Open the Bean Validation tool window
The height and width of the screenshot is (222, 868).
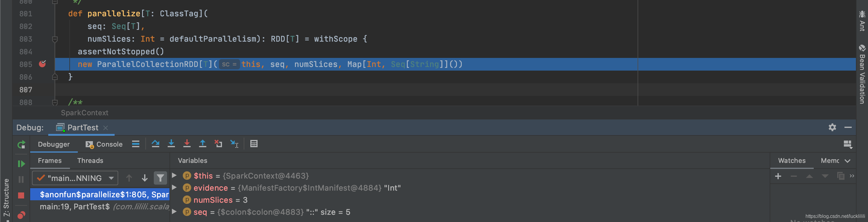862,74
